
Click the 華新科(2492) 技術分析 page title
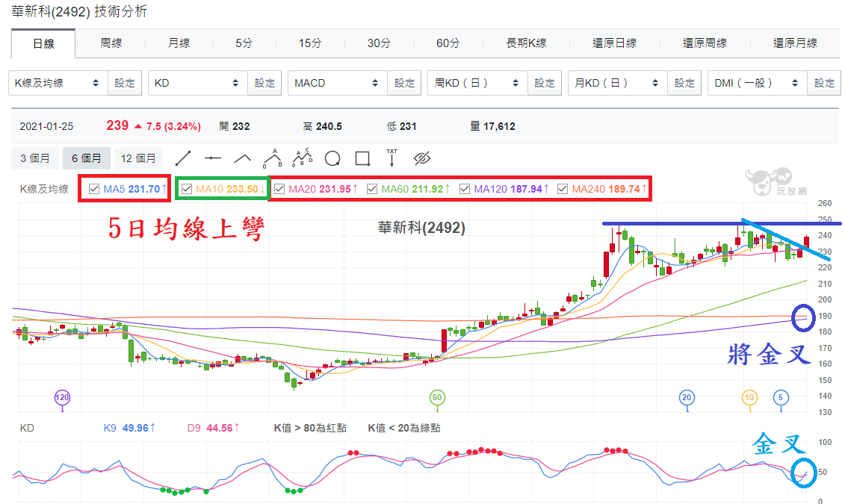[79, 11]
